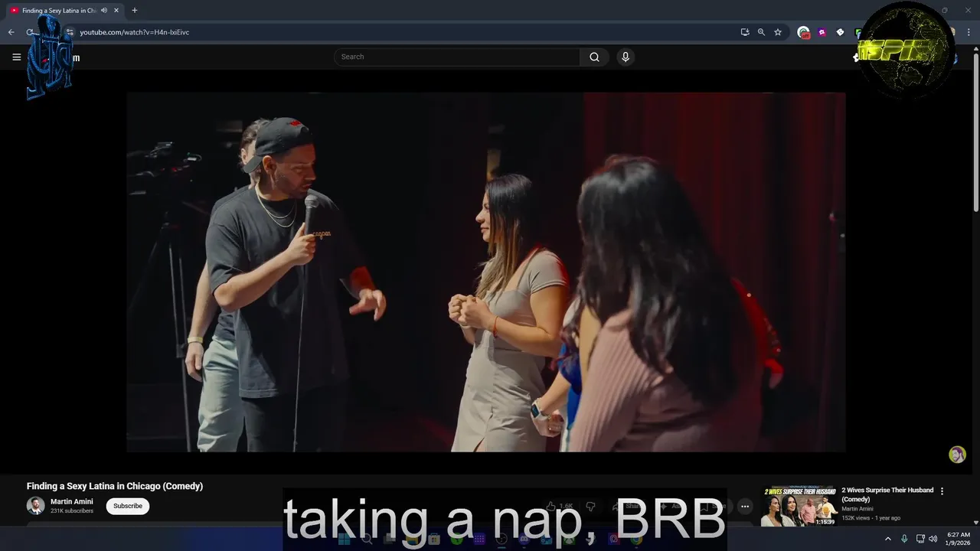The height and width of the screenshot is (551, 980).
Task: Open the extension with the red off badge
Action: point(803,32)
